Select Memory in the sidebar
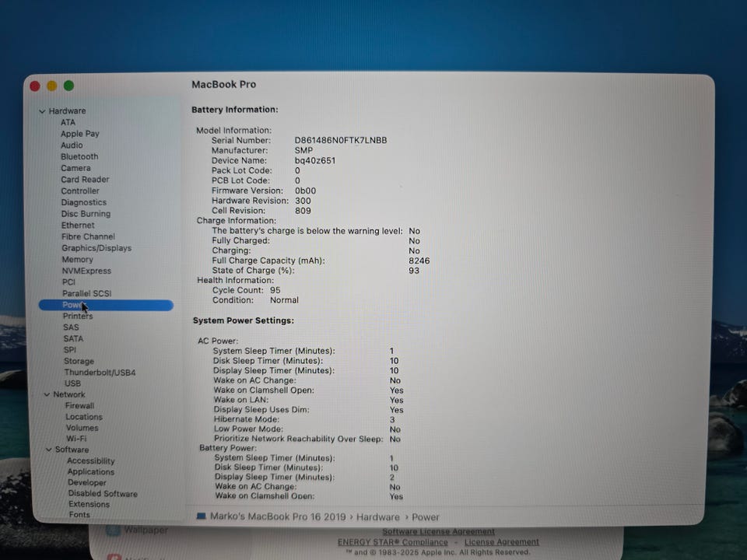 click(78, 260)
